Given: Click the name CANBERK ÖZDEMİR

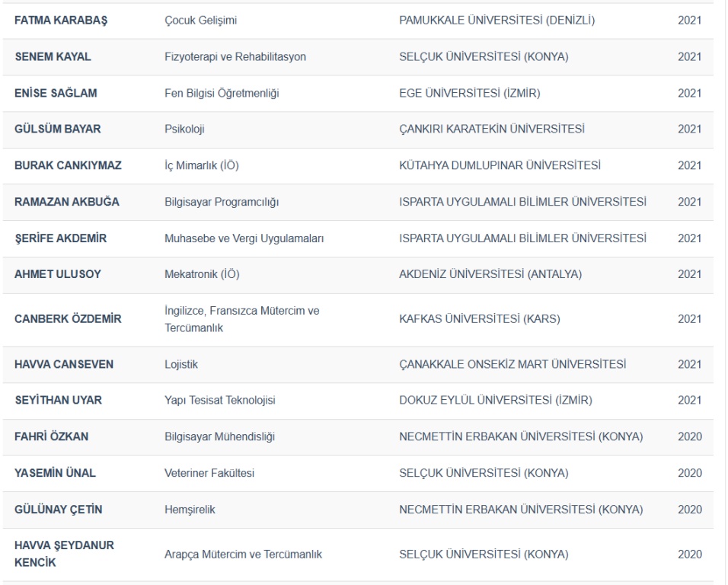Looking at the screenshot, I should (x=68, y=319).
